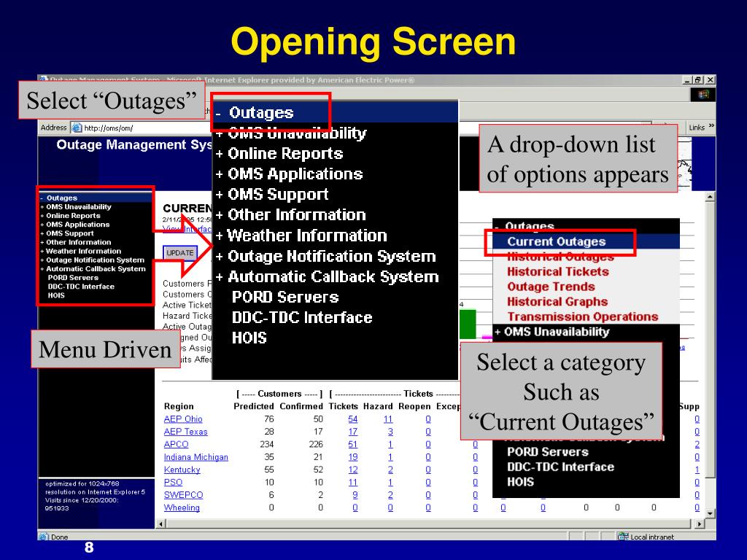Image resolution: width=747 pixels, height=560 pixels.
Task: Select Current Outages in the drop-down list
Action: 557,241
